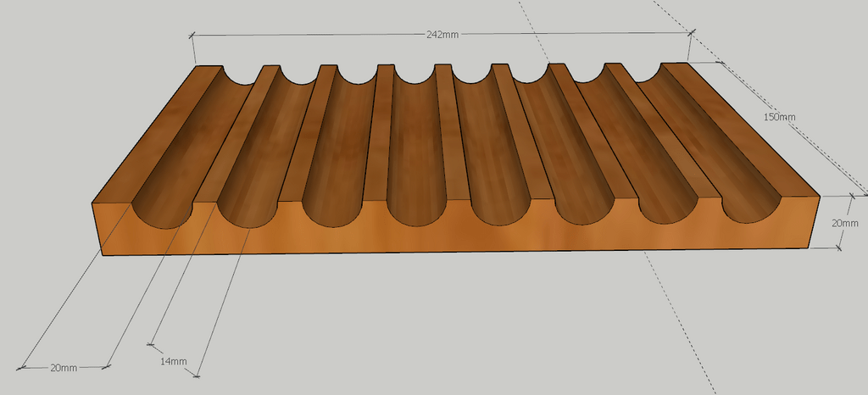Select the 242mm length dimension label
This screenshot has width=868, height=395.
coord(442,34)
